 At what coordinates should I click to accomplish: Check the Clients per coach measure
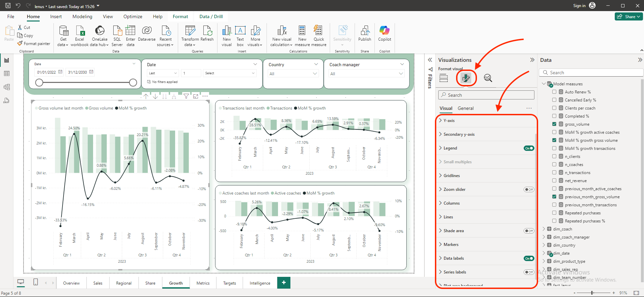coord(554,108)
